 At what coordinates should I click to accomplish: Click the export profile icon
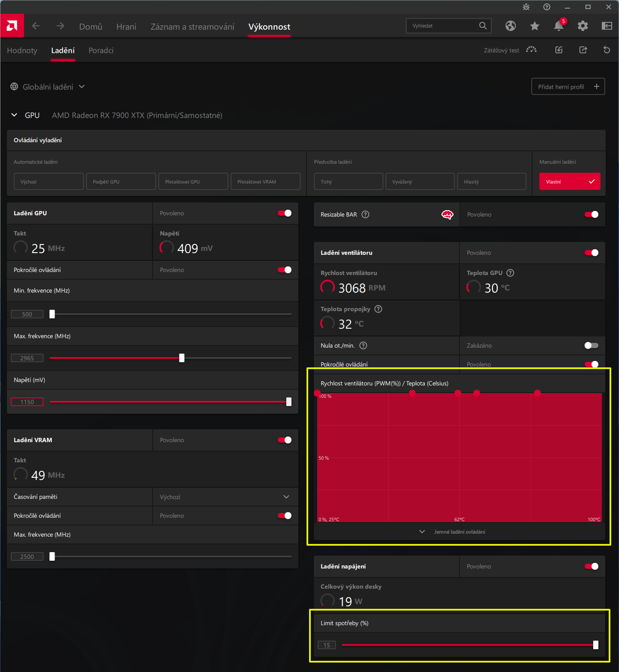[583, 50]
